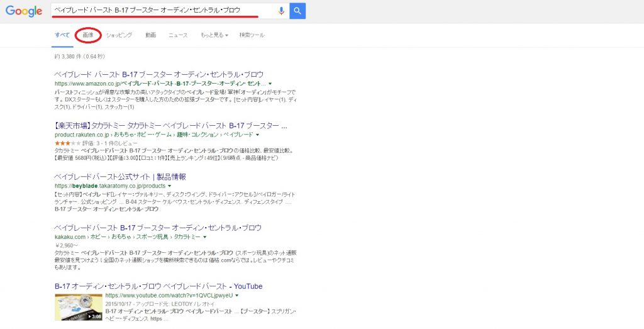Click the rakuten star rating
Viewport: 644px width, 329px height.
pyautogui.click(x=67, y=143)
